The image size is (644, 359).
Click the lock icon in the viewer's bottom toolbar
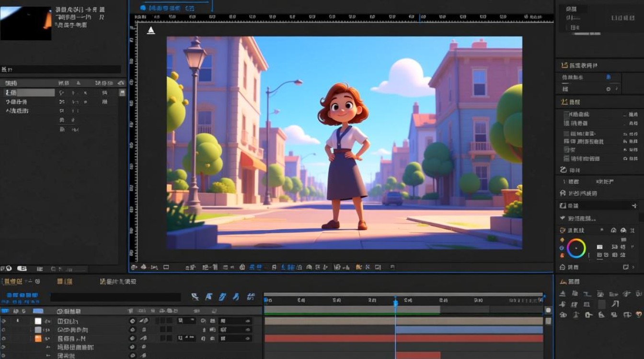[242, 267]
